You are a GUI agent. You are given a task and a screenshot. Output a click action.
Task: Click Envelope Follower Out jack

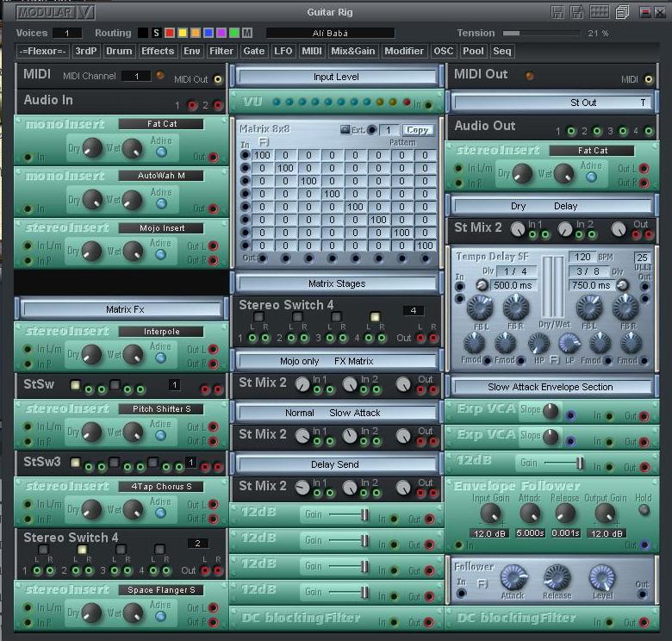644,545
